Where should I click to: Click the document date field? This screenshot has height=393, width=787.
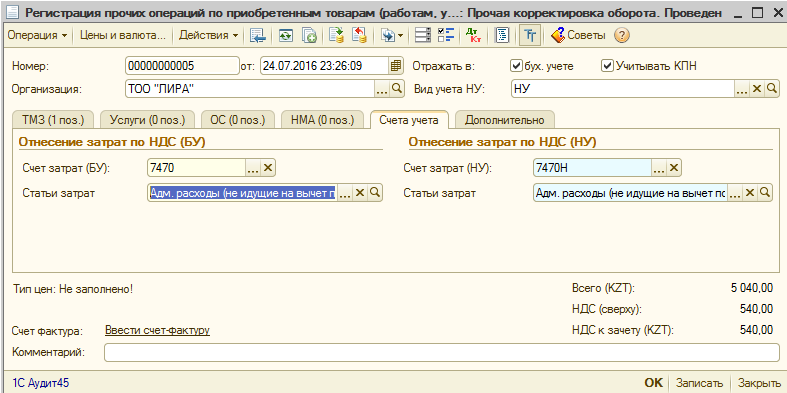tap(325, 66)
